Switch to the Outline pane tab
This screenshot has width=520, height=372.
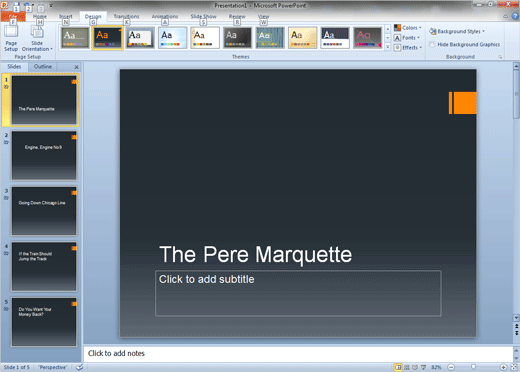(x=43, y=67)
